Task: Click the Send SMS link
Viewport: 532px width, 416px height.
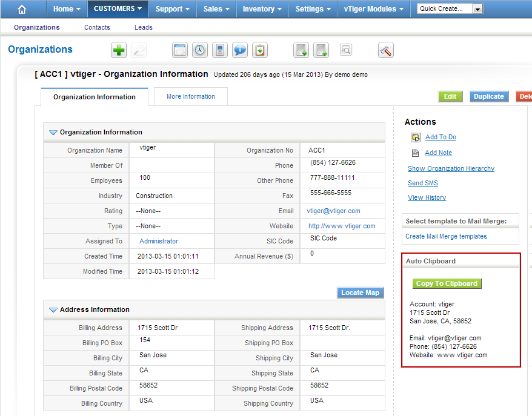Action: click(x=423, y=183)
